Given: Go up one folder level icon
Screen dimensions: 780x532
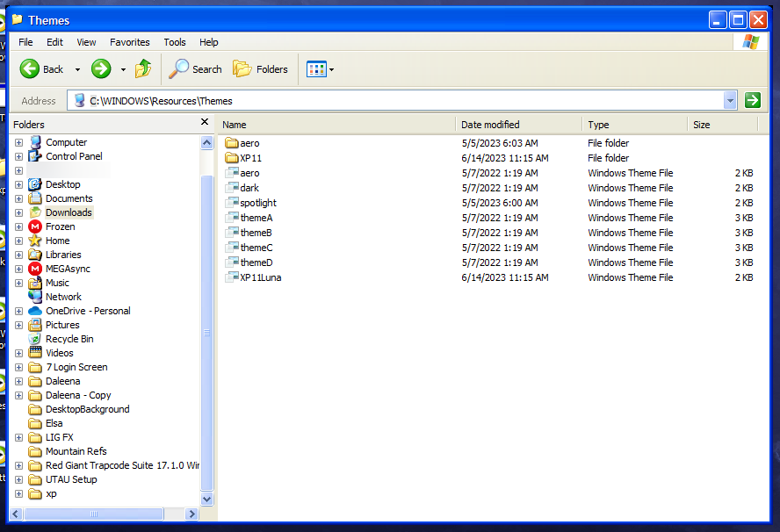Looking at the screenshot, I should click(x=143, y=68).
